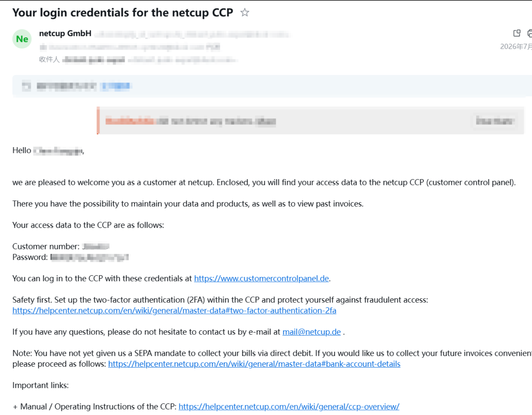This screenshot has width=532, height=415.
Task: Open the two-factor-authentication-2fa help link
Action: click(174, 311)
